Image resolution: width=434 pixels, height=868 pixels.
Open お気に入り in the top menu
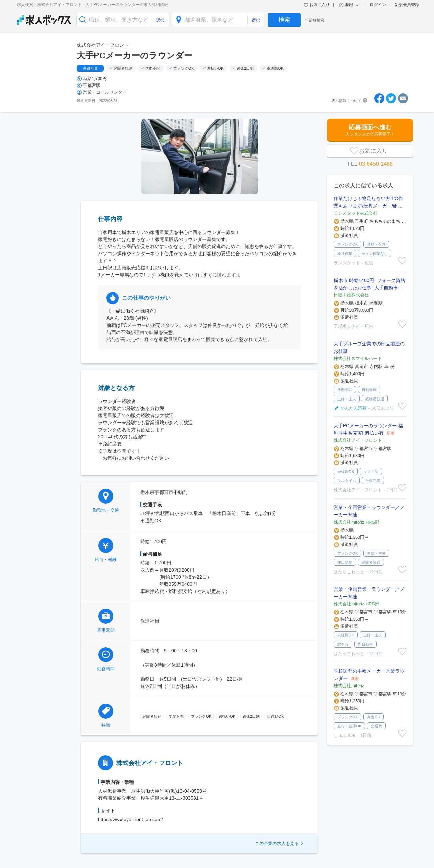coord(316,5)
